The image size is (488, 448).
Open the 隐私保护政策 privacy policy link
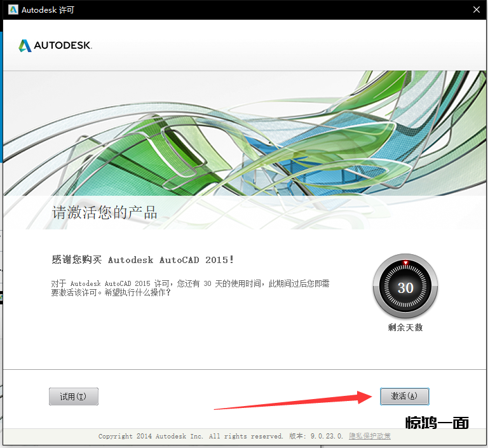[x=370, y=436]
